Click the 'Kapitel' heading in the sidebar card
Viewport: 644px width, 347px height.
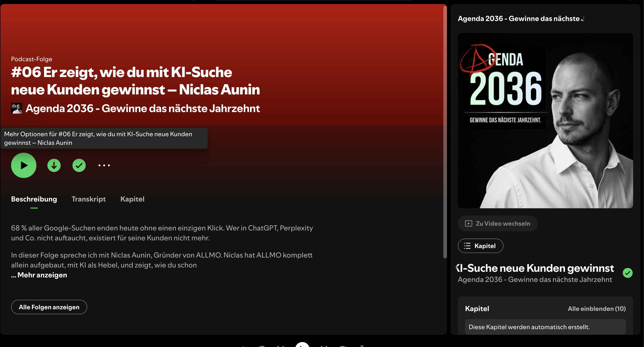tap(477, 309)
